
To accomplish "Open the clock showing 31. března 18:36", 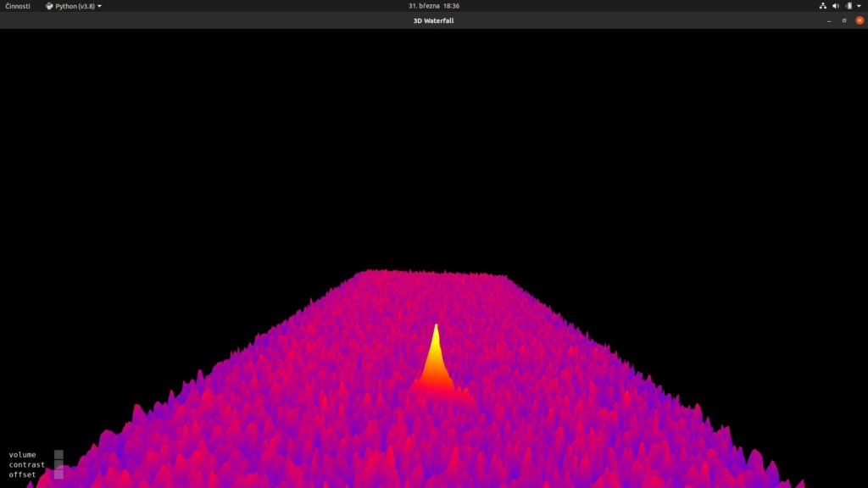I will point(434,6).
